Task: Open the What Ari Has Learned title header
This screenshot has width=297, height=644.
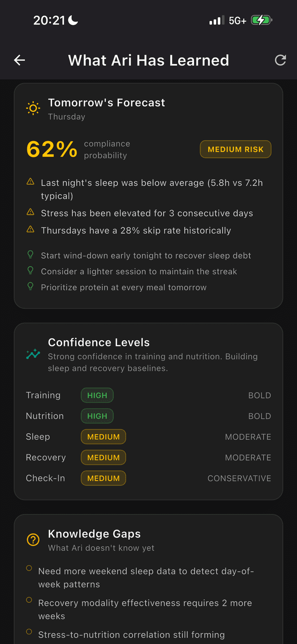Action: (x=148, y=60)
